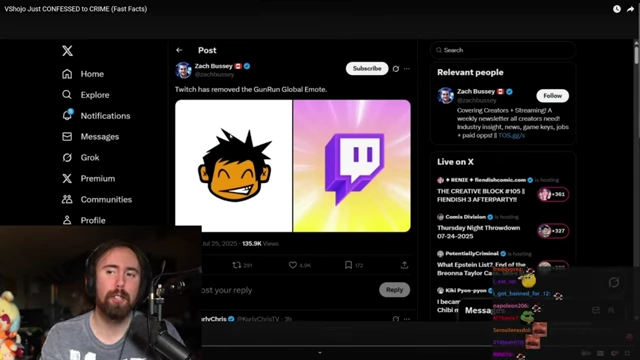Click the small chevron at bottom center
Screen dimensions: 640x360
tap(320, 353)
